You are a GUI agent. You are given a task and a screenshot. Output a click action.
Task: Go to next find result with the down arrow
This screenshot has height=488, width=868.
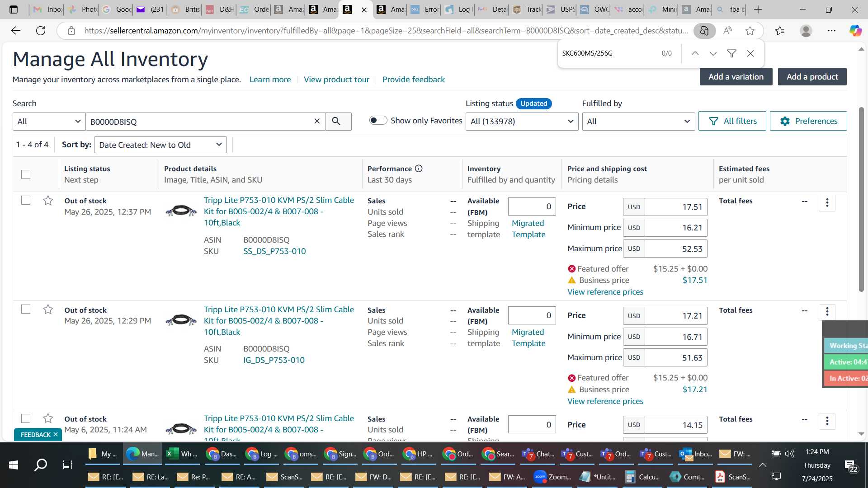click(713, 53)
